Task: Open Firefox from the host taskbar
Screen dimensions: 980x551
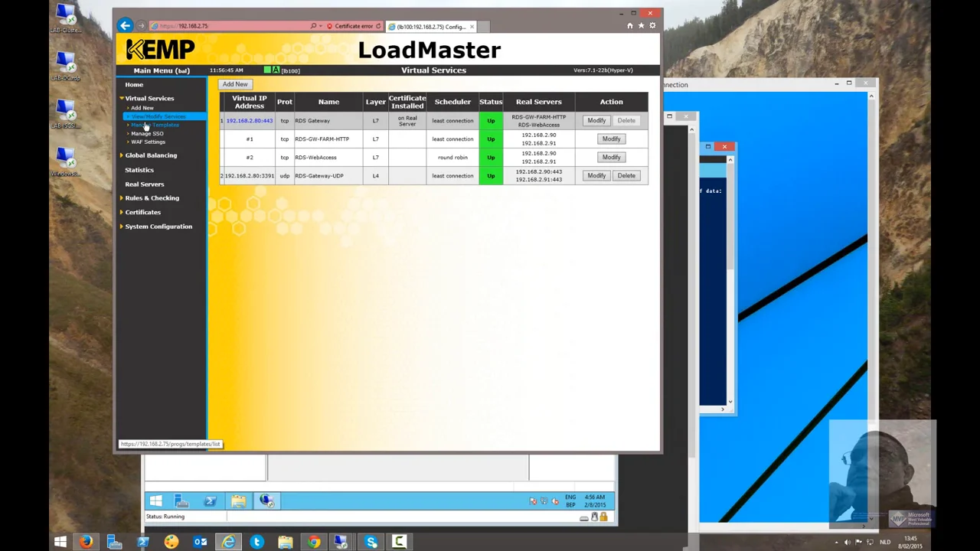Action: click(x=86, y=543)
